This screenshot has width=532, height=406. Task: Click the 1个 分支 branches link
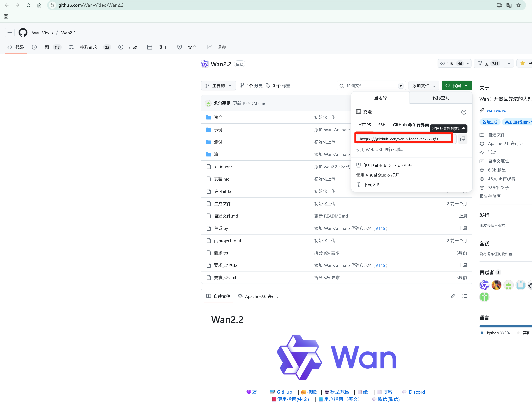point(252,86)
